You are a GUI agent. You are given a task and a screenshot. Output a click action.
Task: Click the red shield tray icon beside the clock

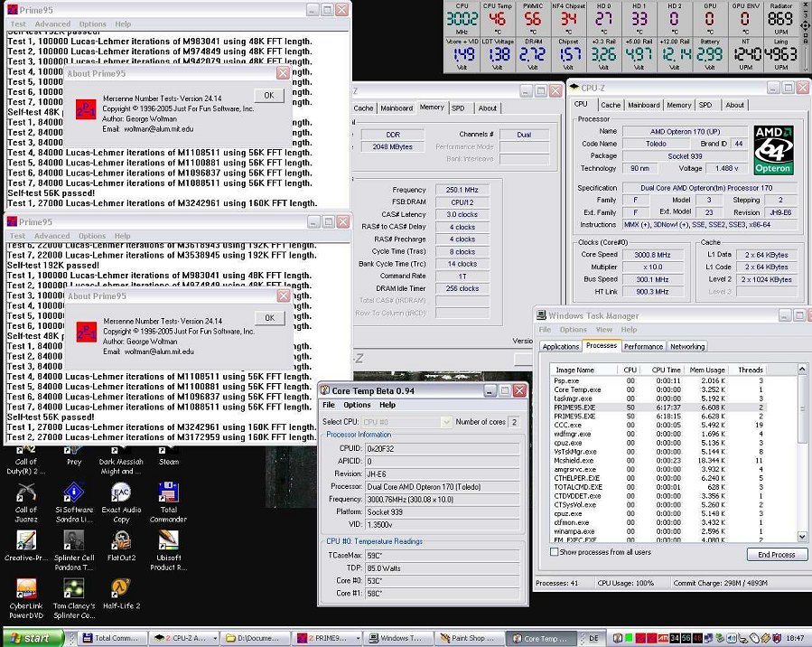(x=777, y=638)
